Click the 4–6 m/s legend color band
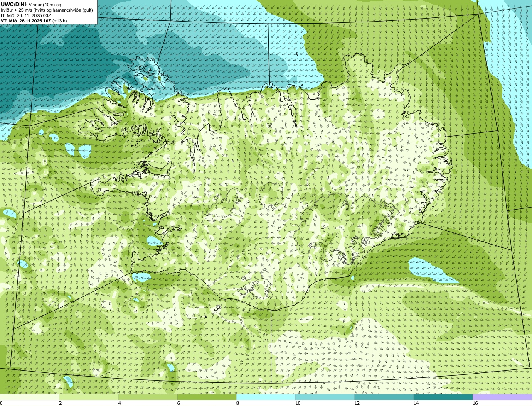The width and height of the screenshot is (532, 406). pyautogui.click(x=148, y=397)
